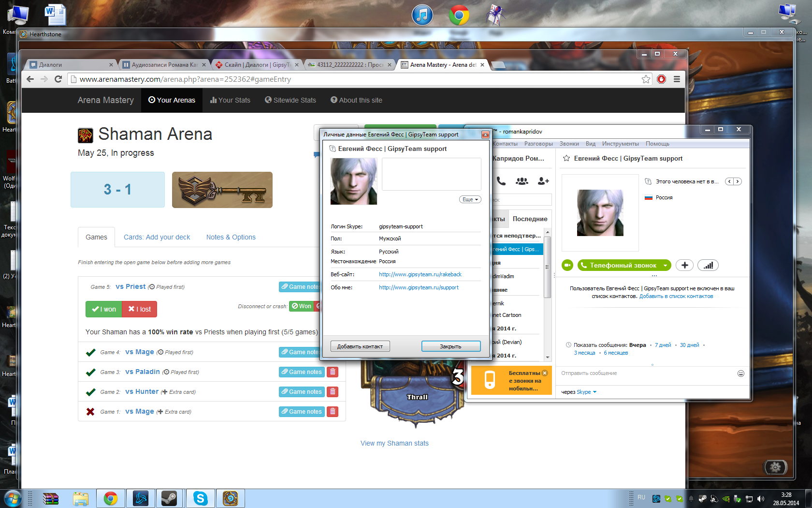Screen dimensions: 812x508
Task: Show messages from 7 дней
Action: 663,345
